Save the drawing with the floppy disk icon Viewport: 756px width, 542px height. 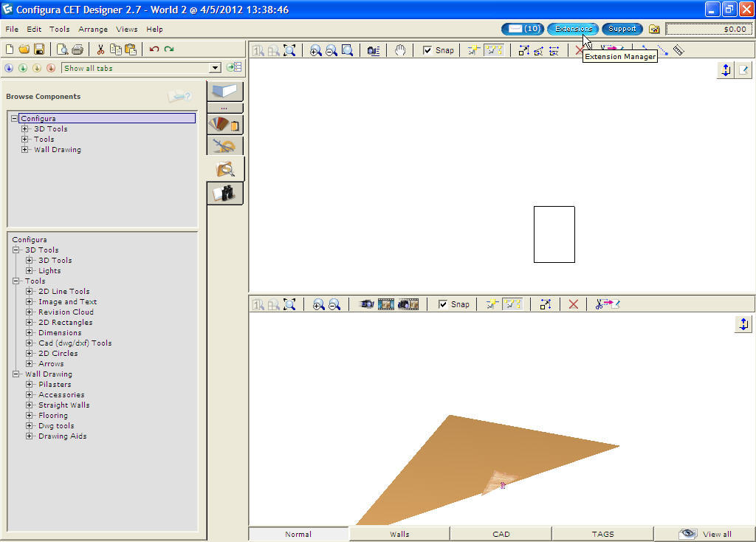pos(39,49)
